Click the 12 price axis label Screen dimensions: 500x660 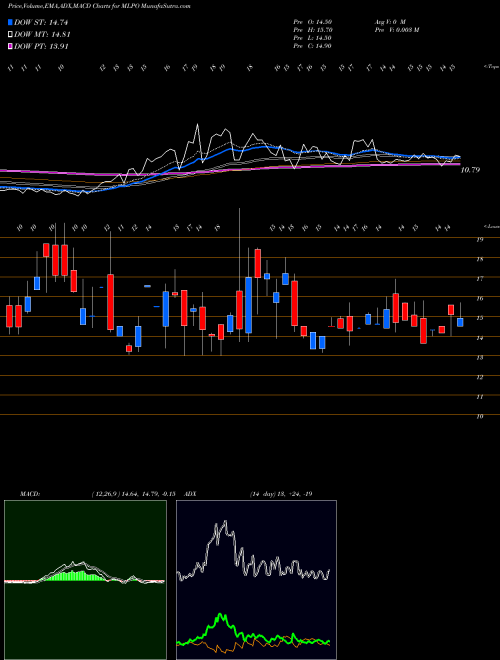tap(479, 377)
